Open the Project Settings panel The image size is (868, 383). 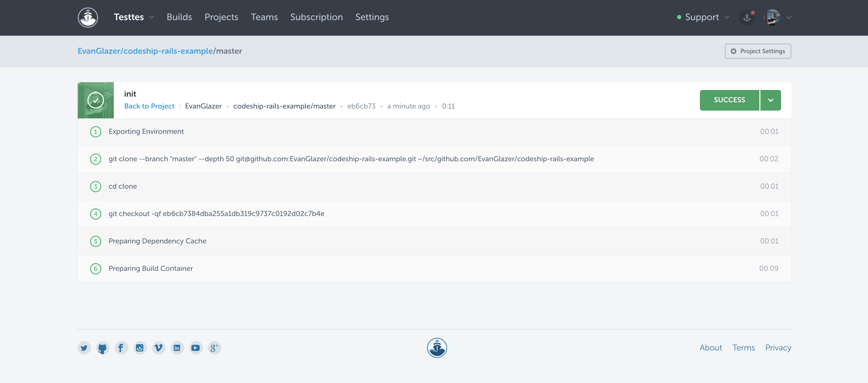pos(758,51)
